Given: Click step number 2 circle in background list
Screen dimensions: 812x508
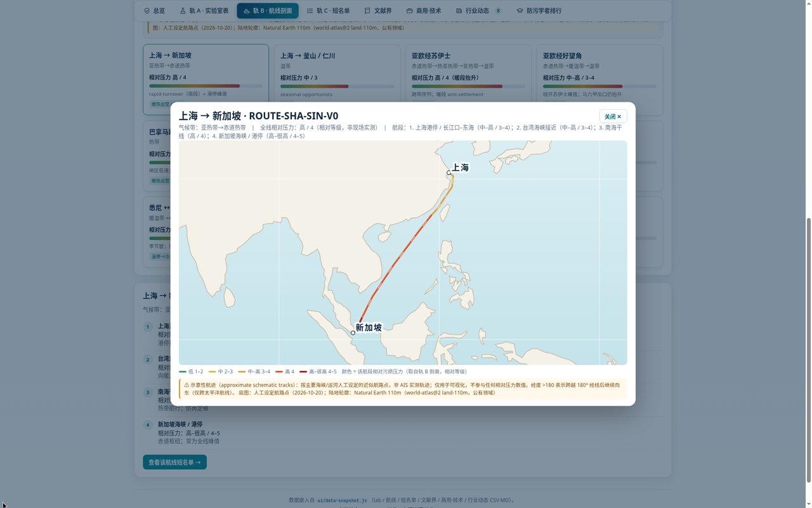Looking at the screenshot, I should tap(148, 359).
